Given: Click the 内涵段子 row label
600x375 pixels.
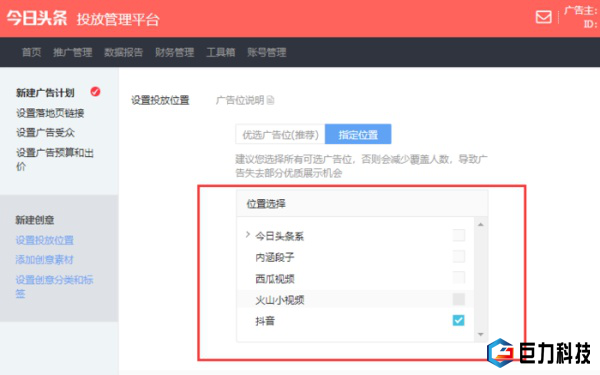Looking at the screenshot, I should (x=275, y=257).
